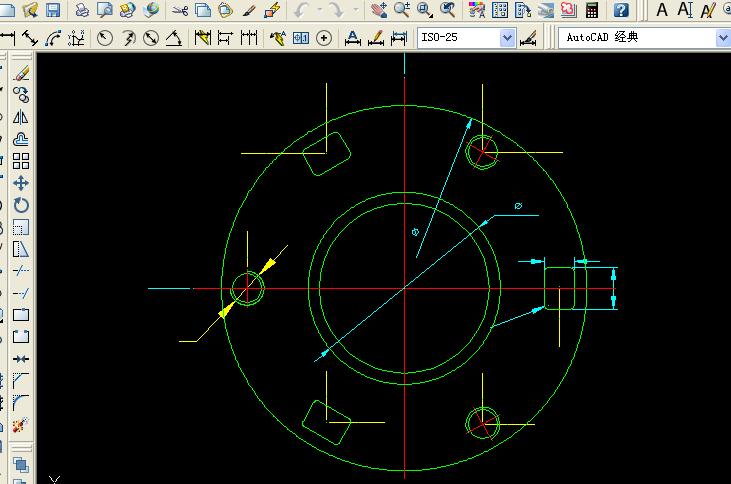Select the Move tool
This screenshot has height=484, width=731.
coord(21,183)
